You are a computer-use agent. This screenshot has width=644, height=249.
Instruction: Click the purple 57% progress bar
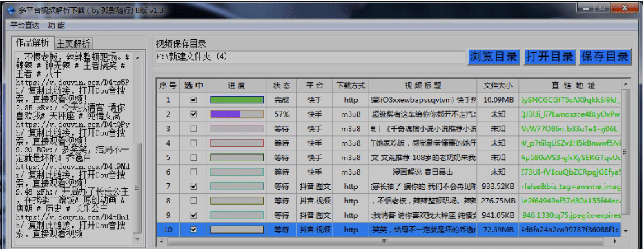[x=237, y=114]
